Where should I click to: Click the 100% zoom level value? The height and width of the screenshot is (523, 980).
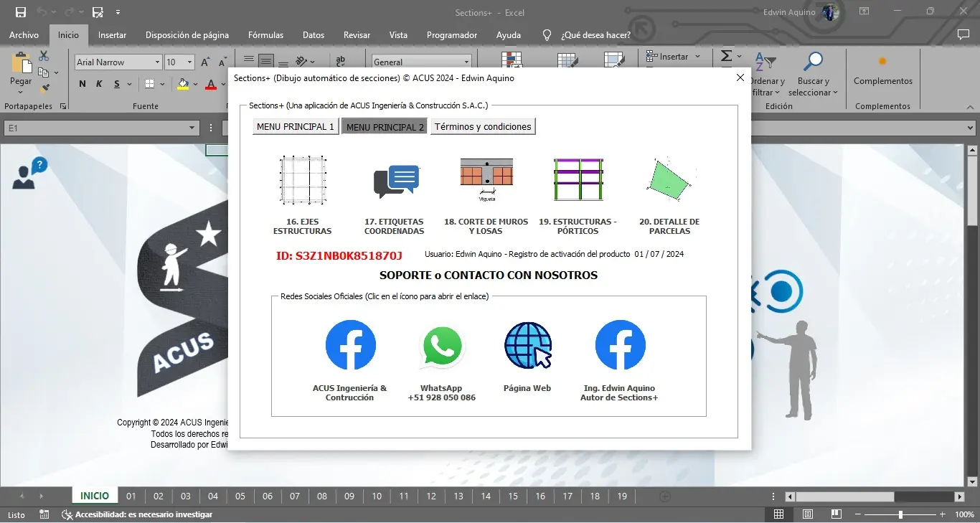pos(964,514)
